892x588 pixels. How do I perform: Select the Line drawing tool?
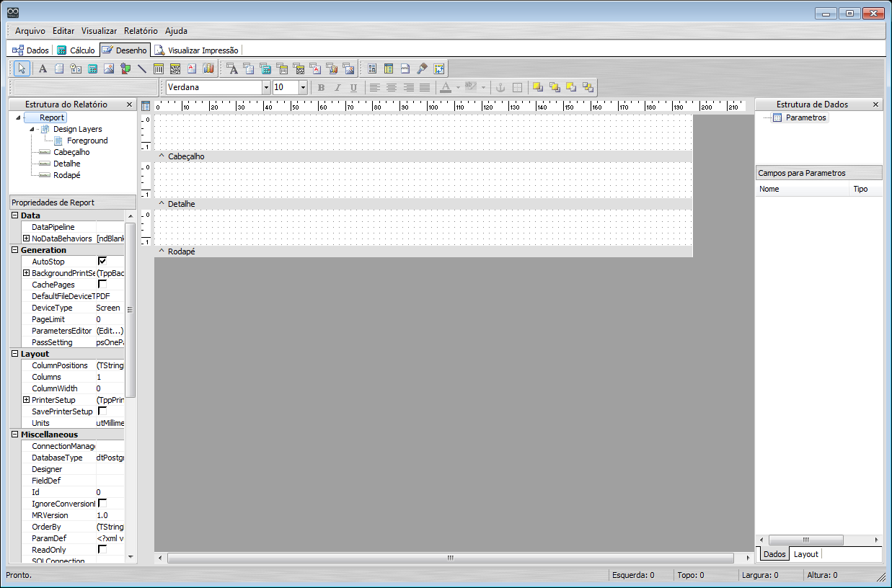[x=142, y=68]
